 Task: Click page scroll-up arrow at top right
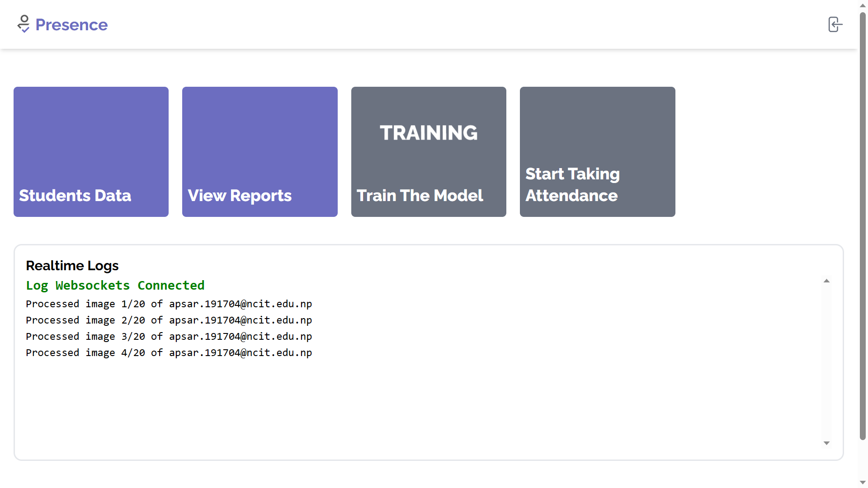[863, 5]
